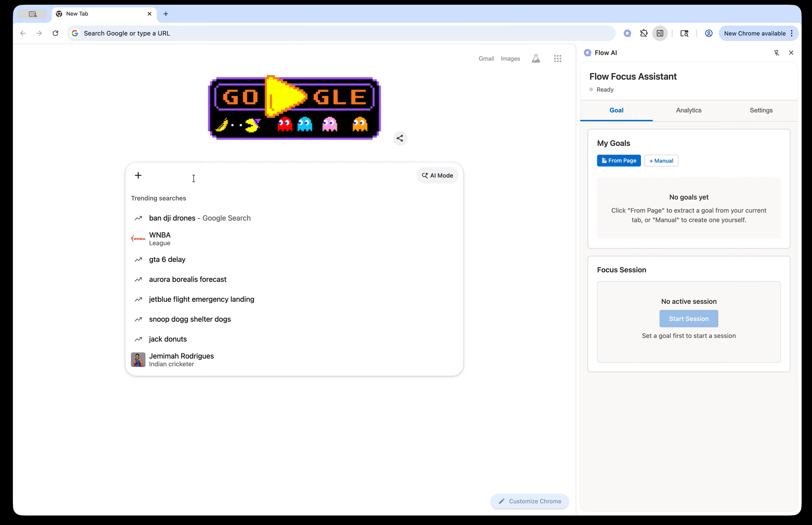The height and width of the screenshot is (525, 812).
Task: Share the Pac-Man doodle
Action: click(x=400, y=138)
